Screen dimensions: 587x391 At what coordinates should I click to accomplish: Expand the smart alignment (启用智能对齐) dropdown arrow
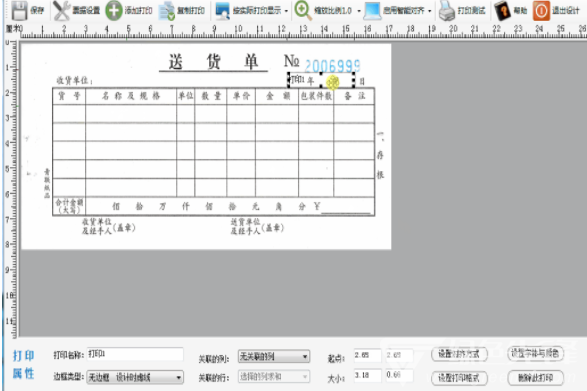(429, 11)
